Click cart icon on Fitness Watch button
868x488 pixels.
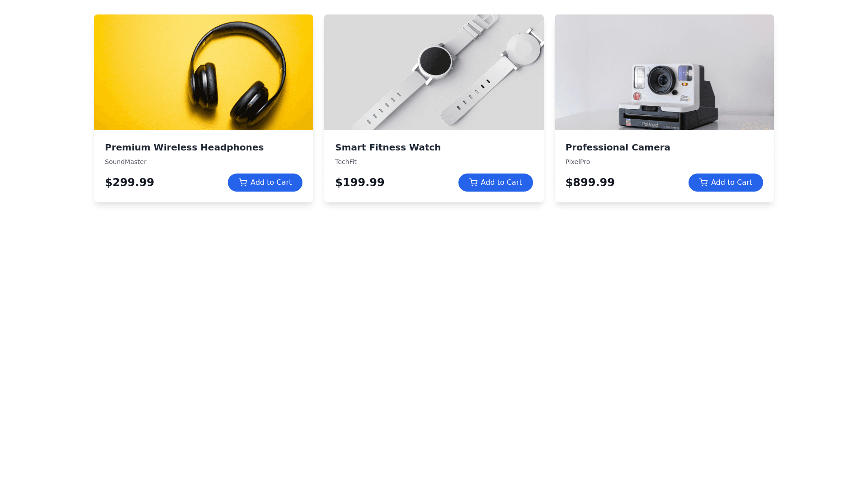[473, 183]
